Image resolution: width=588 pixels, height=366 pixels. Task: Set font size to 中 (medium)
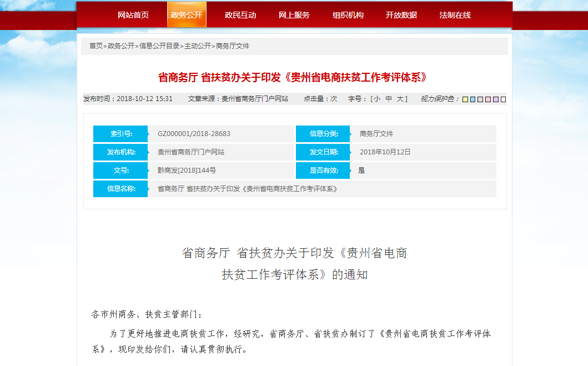pyautogui.click(x=389, y=99)
